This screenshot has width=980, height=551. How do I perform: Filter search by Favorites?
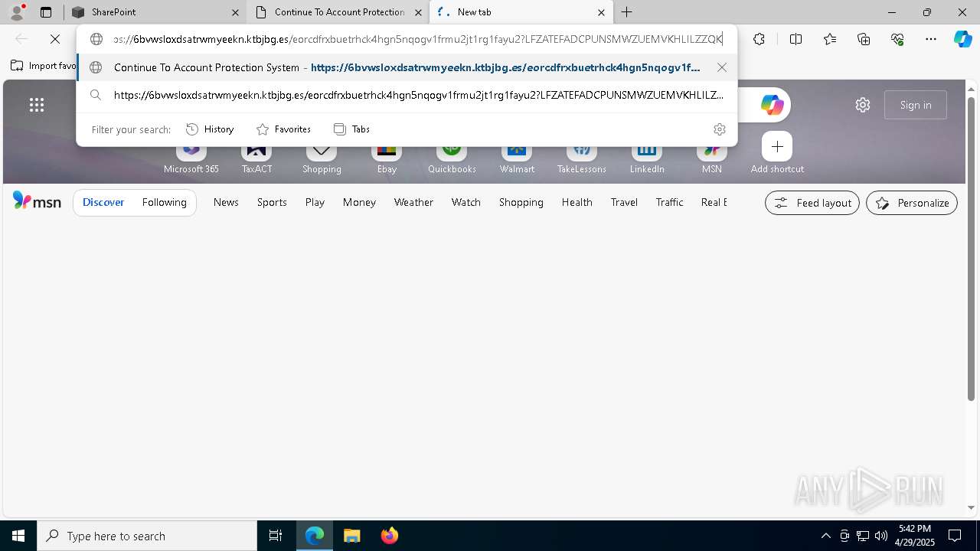[283, 129]
